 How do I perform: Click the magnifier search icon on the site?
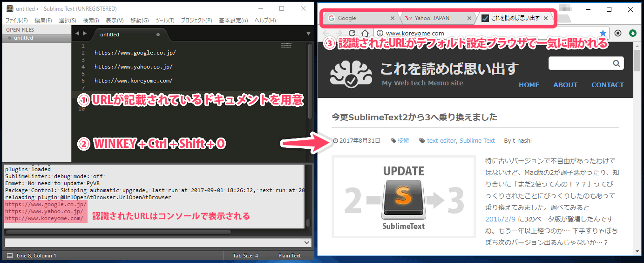[x=617, y=63]
